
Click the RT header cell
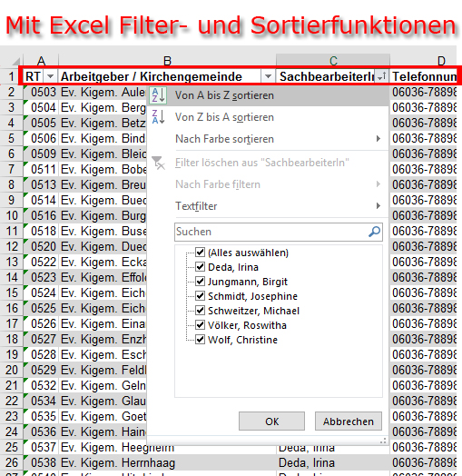pyautogui.click(x=34, y=76)
